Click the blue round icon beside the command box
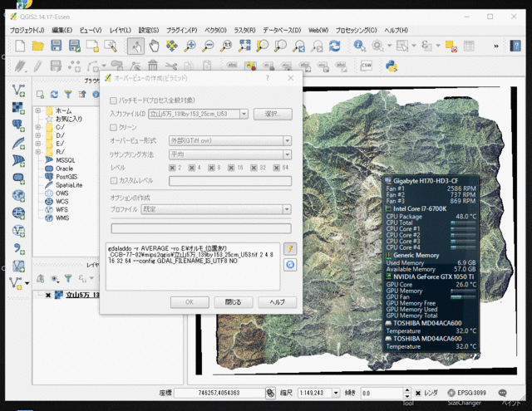532x411 pixels. 290,264
